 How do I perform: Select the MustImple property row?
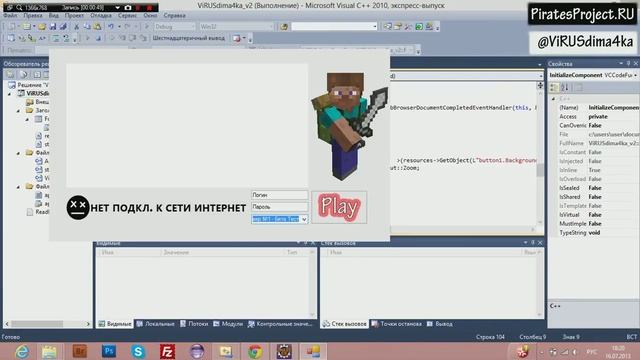click(x=594, y=224)
